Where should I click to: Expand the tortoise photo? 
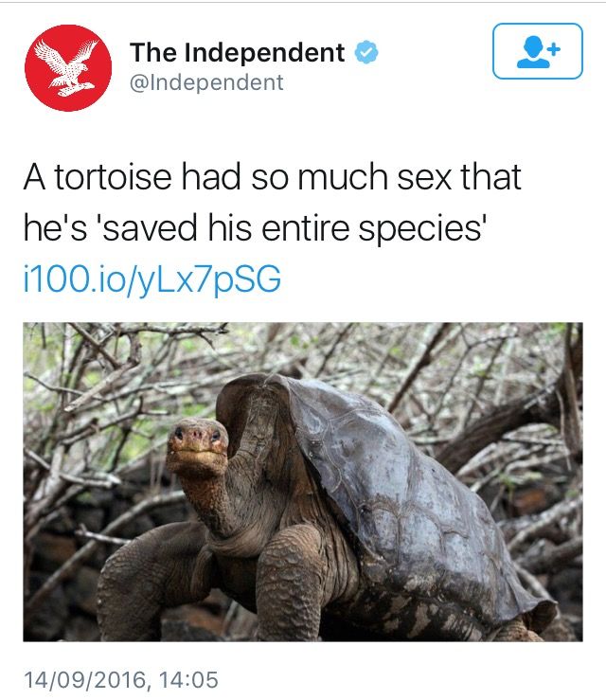tap(303, 482)
